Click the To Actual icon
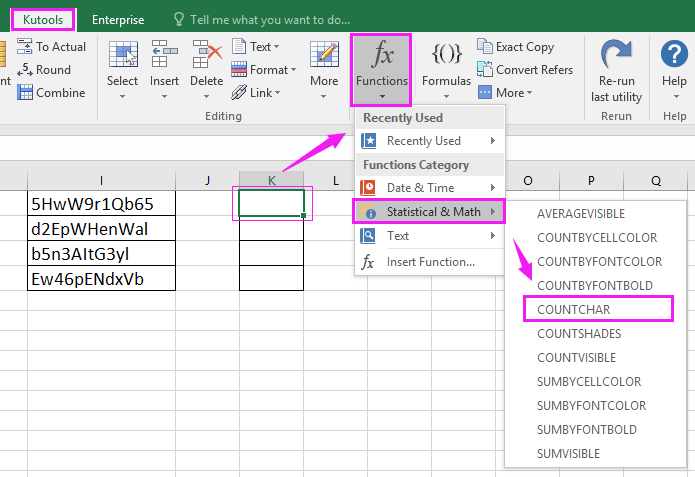695x477 pixels. (x=24, y=47)
